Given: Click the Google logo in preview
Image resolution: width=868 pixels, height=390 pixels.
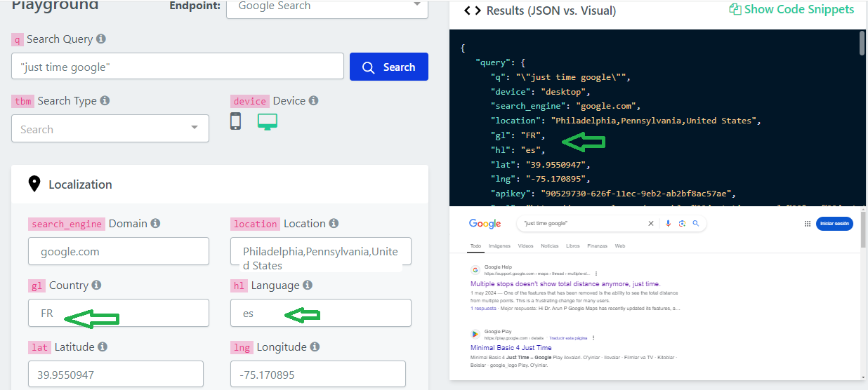Looking at the screenshot, I should click(485, 224).
